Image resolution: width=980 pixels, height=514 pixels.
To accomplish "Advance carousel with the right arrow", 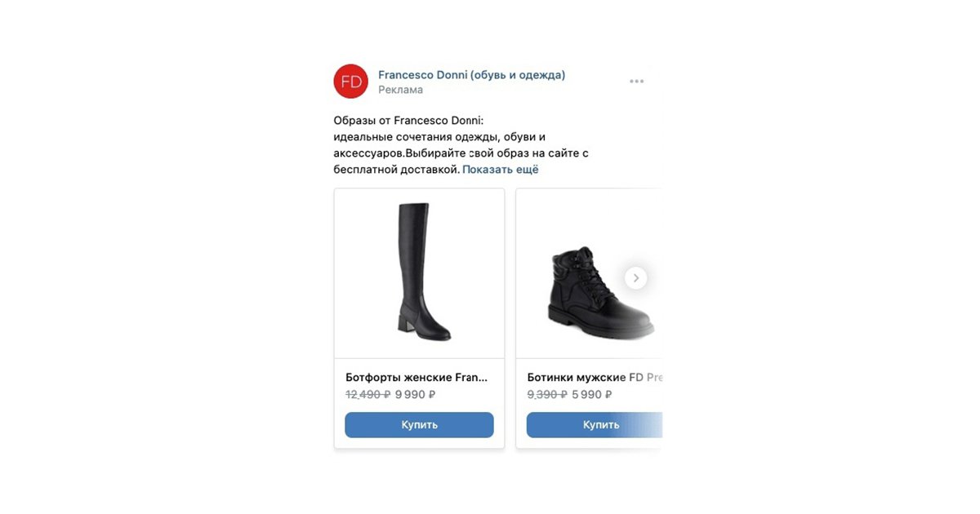I will (x=636, y=278).
